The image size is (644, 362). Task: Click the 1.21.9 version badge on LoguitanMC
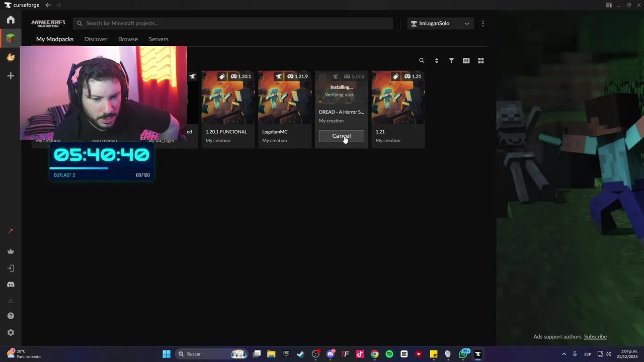point(297,76)
